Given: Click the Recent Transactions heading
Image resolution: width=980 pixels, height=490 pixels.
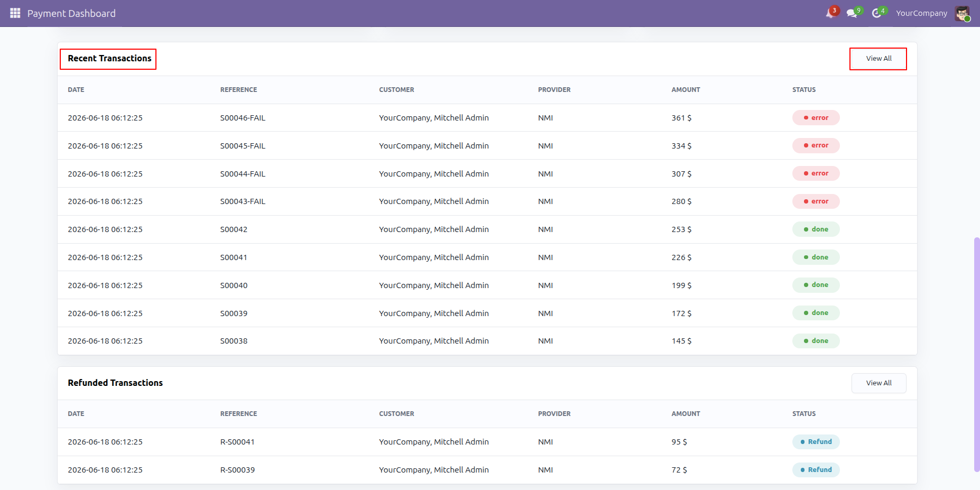Looking at the screenshot, I should point(109,59).
